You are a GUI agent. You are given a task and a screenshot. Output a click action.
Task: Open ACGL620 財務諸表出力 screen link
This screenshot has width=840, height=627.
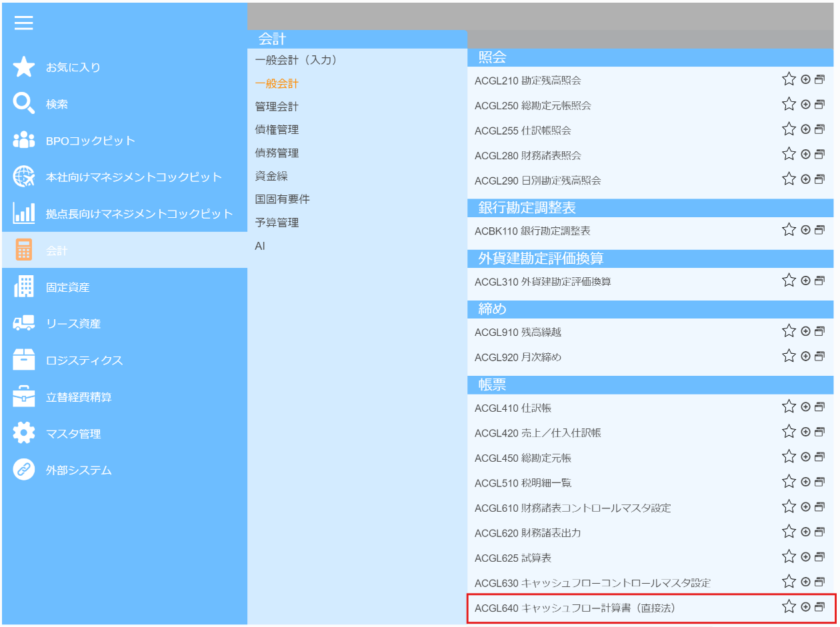[528, 533]
